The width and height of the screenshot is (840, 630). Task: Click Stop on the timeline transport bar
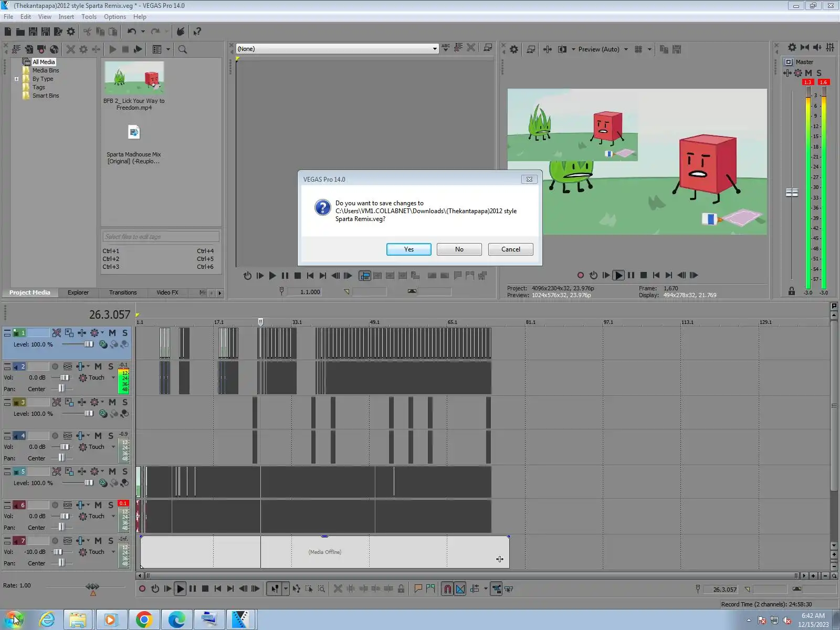pyautogui.click(x=205, y=589)
